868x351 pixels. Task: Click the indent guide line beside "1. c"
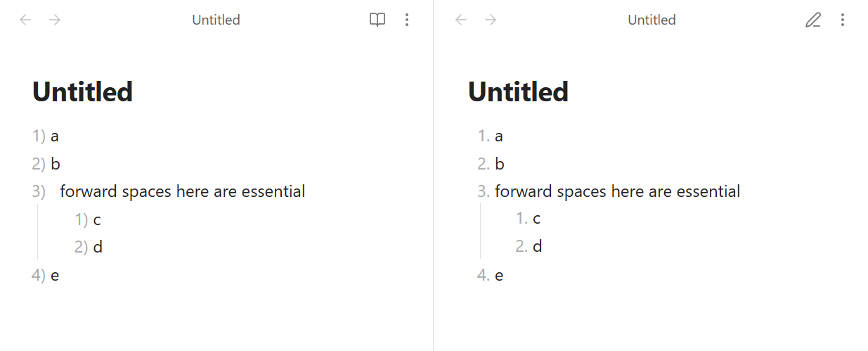pyautogui.click(x=480, y=232)
